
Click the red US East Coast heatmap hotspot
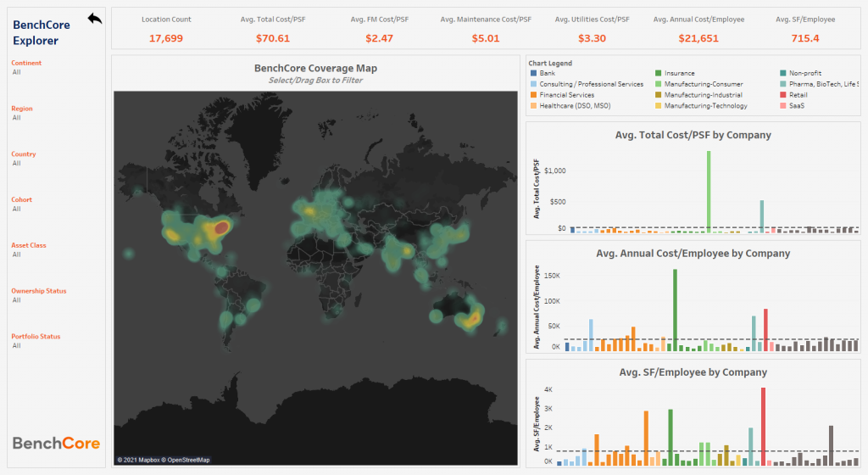pyautogui.click(x=221, y=227)
